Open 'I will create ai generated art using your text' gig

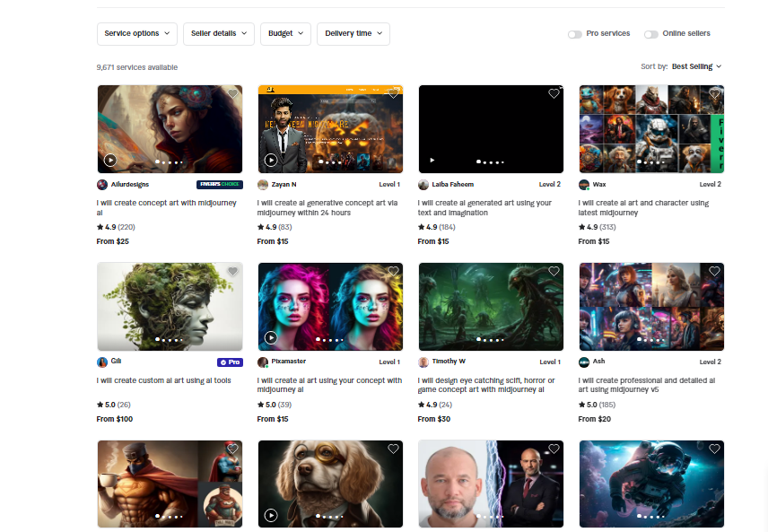[x=484, y=208]
